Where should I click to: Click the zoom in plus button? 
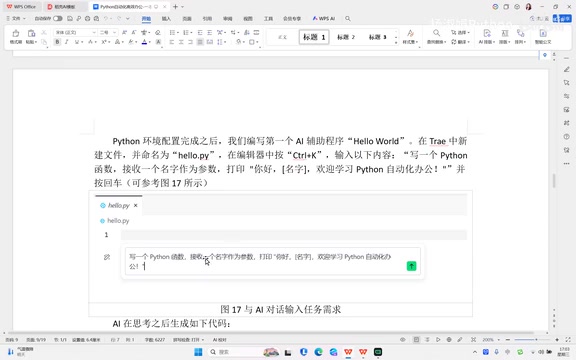click(x=557, y=340)
